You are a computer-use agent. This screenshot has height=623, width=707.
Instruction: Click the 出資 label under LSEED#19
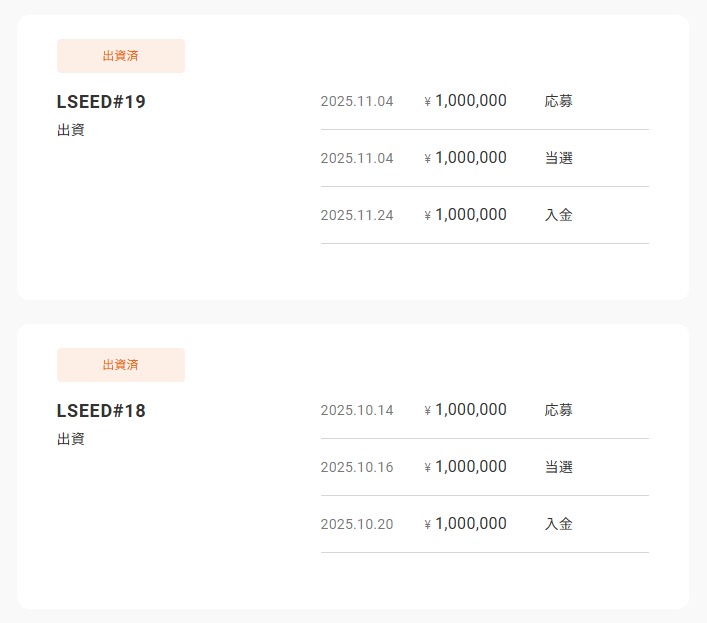(71, 130)
